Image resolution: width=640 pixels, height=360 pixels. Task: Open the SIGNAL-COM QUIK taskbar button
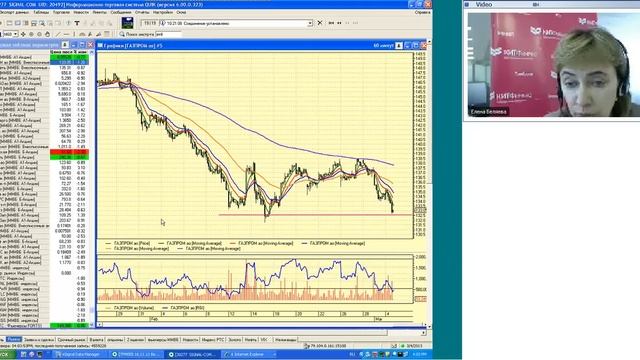click(x=192, y=354)
